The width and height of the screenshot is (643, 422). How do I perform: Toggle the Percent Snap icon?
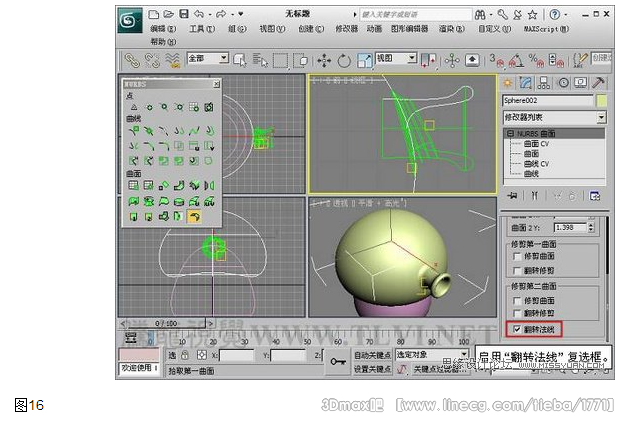536,61
